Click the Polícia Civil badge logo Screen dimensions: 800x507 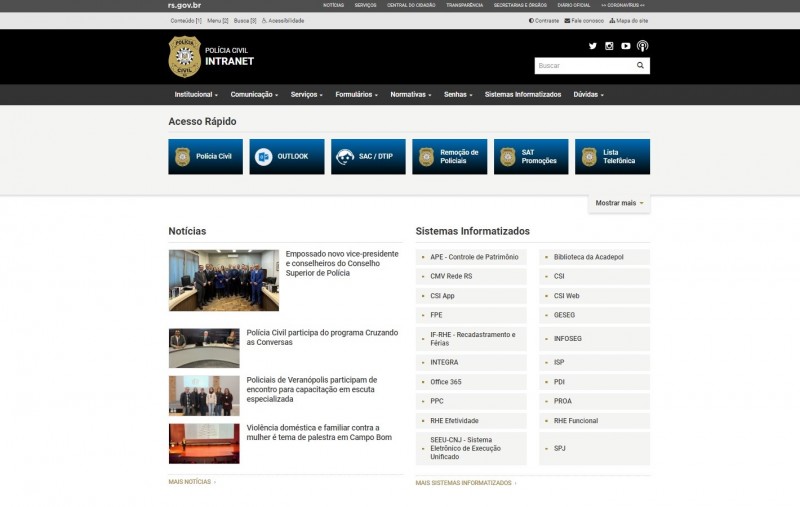pyautogui.click(x=184, y=57)
